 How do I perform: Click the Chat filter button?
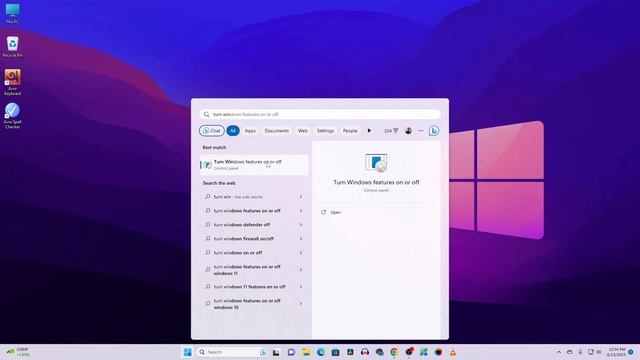tap(211, 131)
